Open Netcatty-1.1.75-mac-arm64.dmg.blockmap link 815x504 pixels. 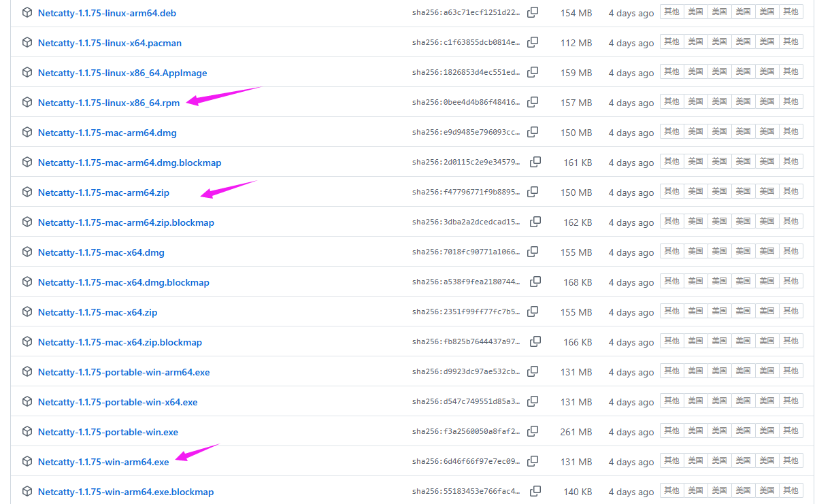click(129, 163)
